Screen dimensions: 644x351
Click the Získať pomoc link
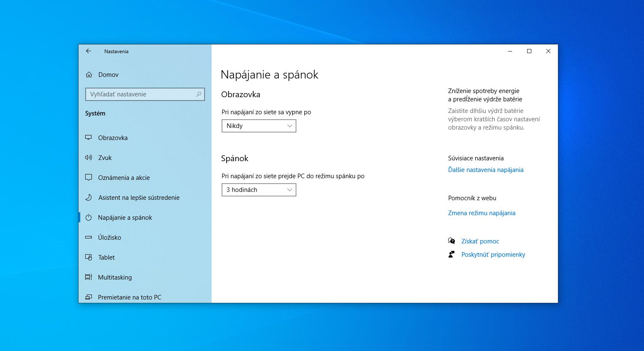click(x=480, y=241)
